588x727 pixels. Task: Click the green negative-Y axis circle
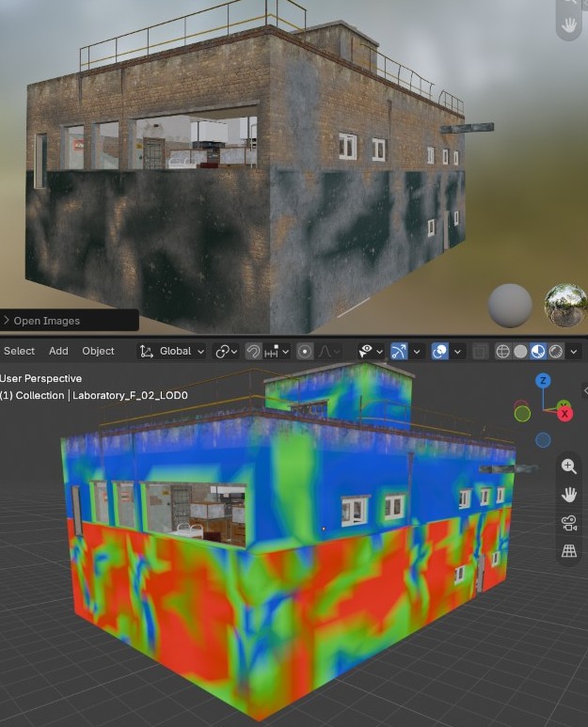click(522, 413)
